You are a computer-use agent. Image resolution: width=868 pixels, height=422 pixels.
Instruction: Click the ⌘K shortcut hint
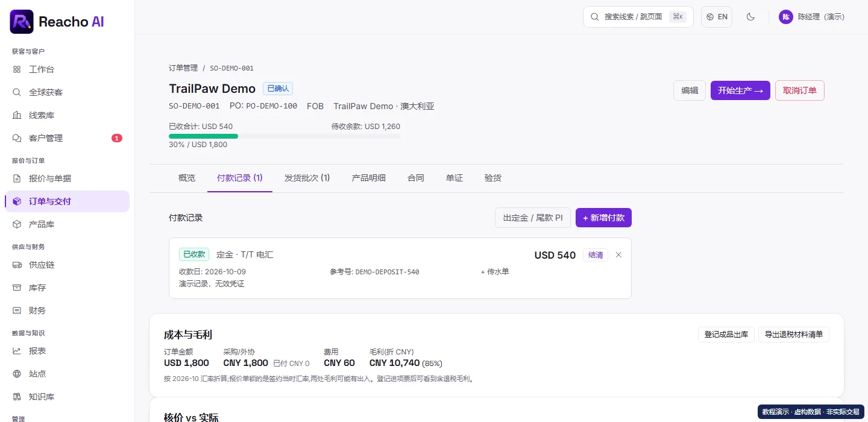coord(678,17)
